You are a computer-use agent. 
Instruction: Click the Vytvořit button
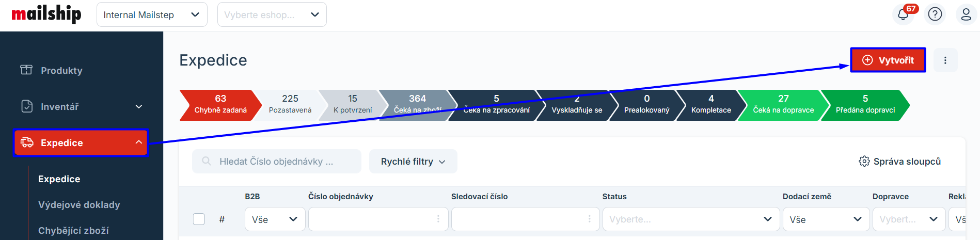(888, 60)
